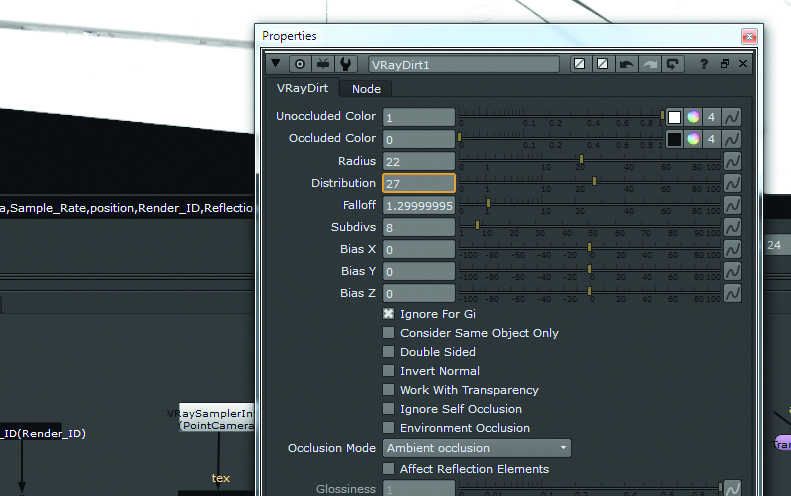Image resolution: width=791 pixels, height=496 pixels.
Task: Click the undo arrow icon
Action: [x=626, y=64]
